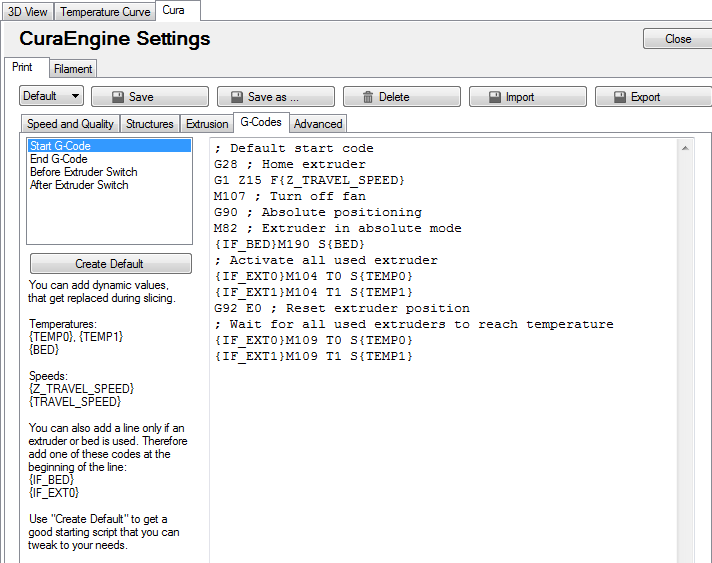This screenshot has height=563, width=712.
Task: Select the Cura tab
Action: point(178,10)
